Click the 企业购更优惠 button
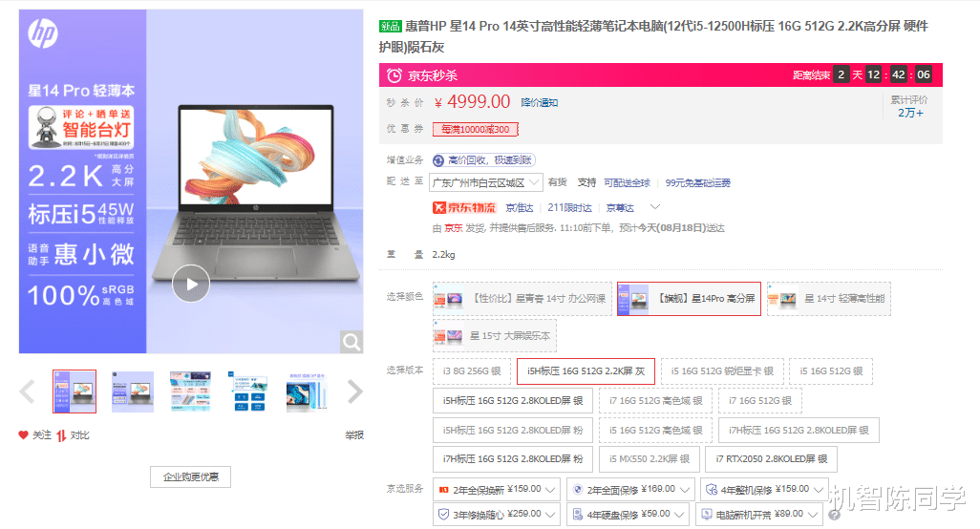Screen dimensions: 980x529 [x=191, y=476]
